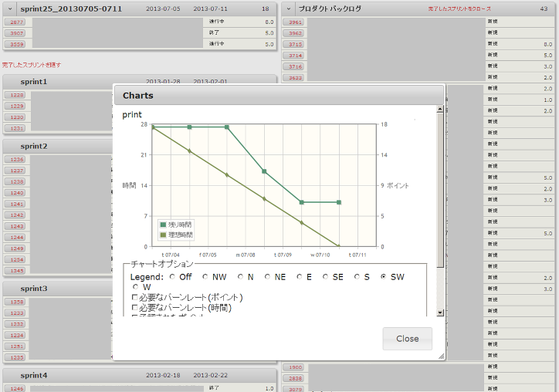The width and height of the screenshot is (559, 392).
Task: Select the SW legend position radio button
Action: (383, 277)
